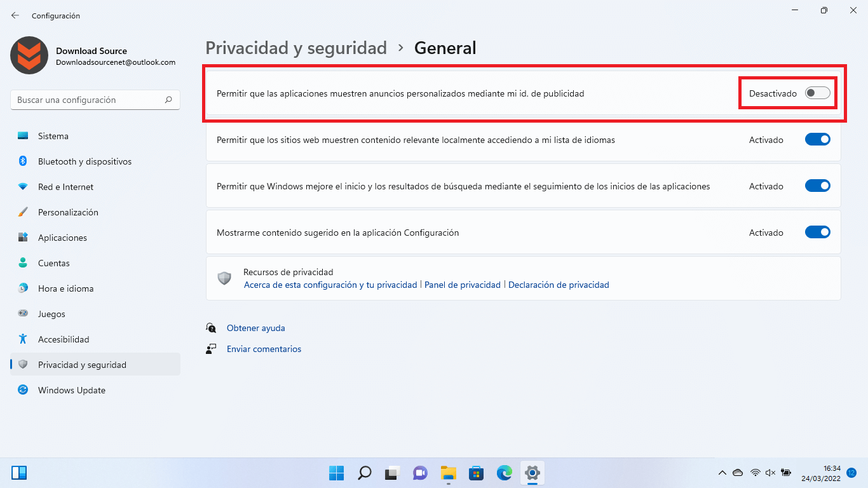Click the Sistema monitor icon
The height and width of the screenshot is (488, 868).
click(x=23, y=136)
